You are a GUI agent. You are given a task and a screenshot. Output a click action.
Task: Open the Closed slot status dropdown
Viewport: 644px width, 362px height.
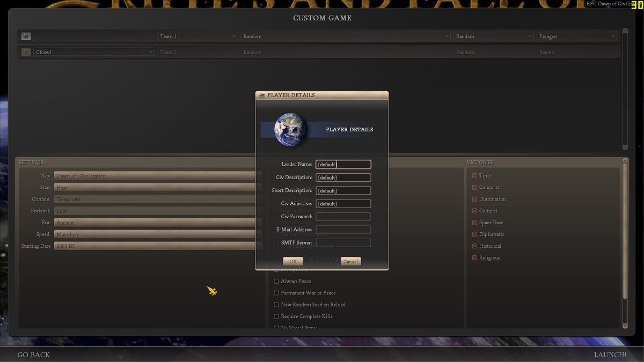click(x=94, y=52)
